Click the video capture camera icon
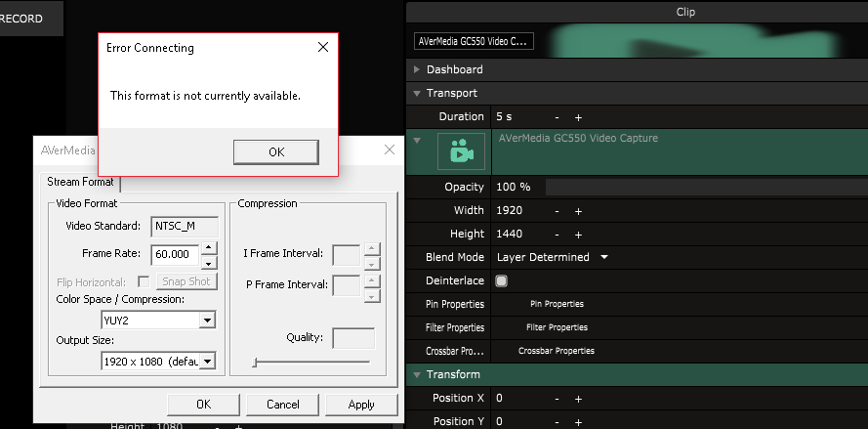Image resolution: width=868 pixels, height=429 pixels. click(462, 151)
